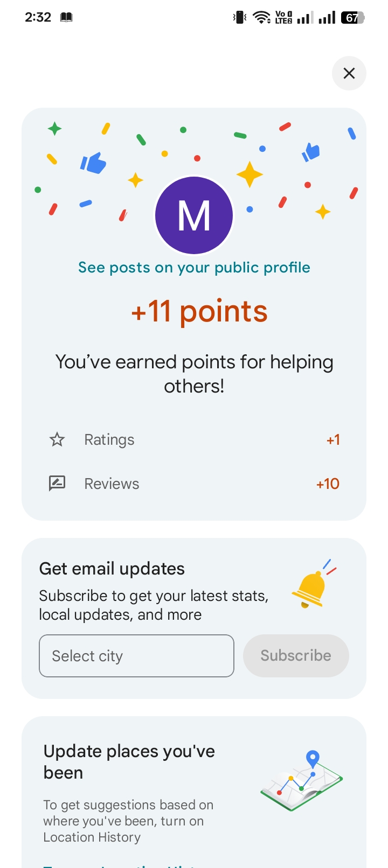Tap the battery indicator in status bar

pyautogui.click(x=352, y=17)
